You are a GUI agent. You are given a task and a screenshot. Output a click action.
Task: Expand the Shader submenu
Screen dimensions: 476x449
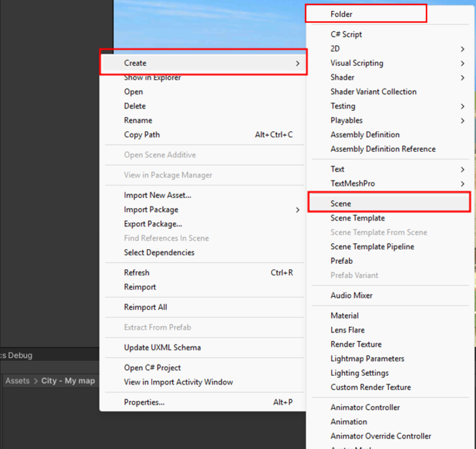[342, 77]
